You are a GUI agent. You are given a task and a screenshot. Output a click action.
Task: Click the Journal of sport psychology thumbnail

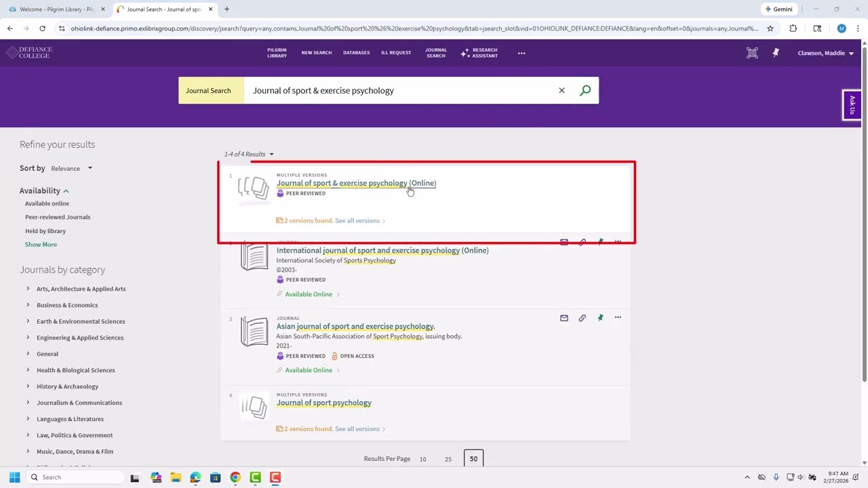(x=254, y=407)
